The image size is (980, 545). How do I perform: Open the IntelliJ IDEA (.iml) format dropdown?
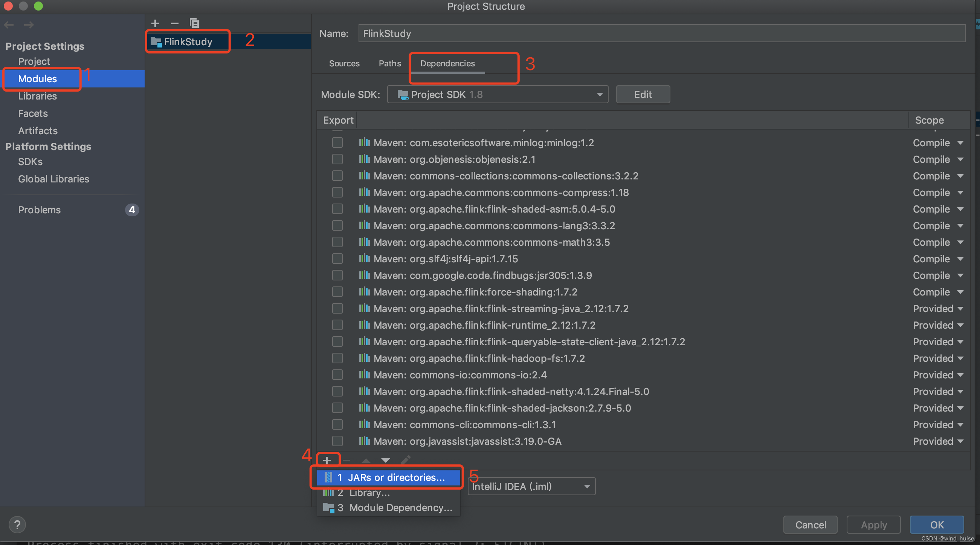(531, 486)
